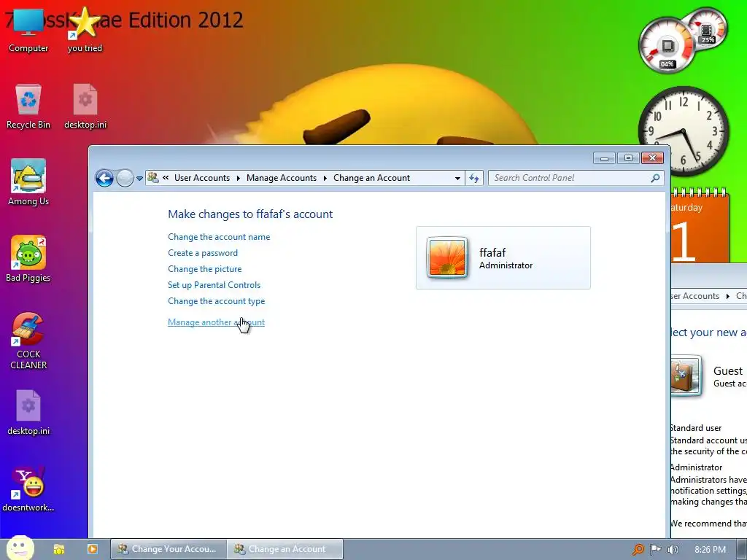
Task: Open Action Center flag tray icon
Action: [x=656, y=550]
